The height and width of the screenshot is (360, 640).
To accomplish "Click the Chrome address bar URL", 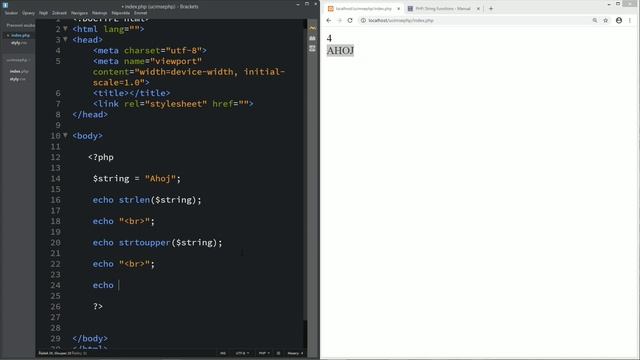I will coord(401,20).
